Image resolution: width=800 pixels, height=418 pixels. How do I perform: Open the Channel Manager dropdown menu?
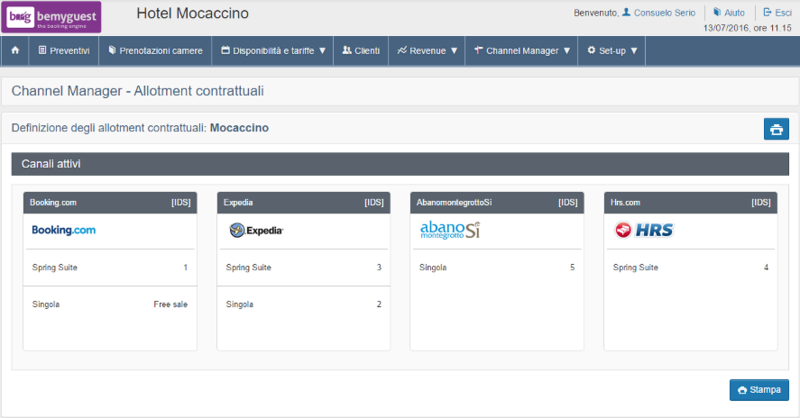pyautogui.click(x=522, y=50)
